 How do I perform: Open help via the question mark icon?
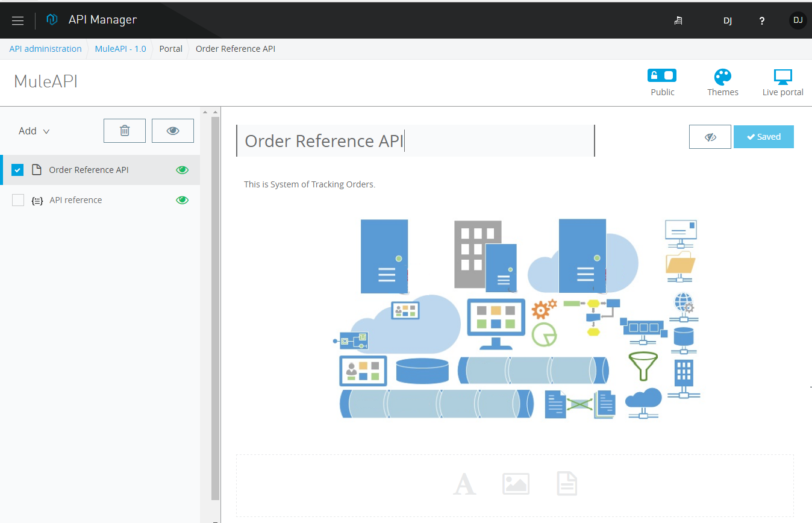coord(761,20)
